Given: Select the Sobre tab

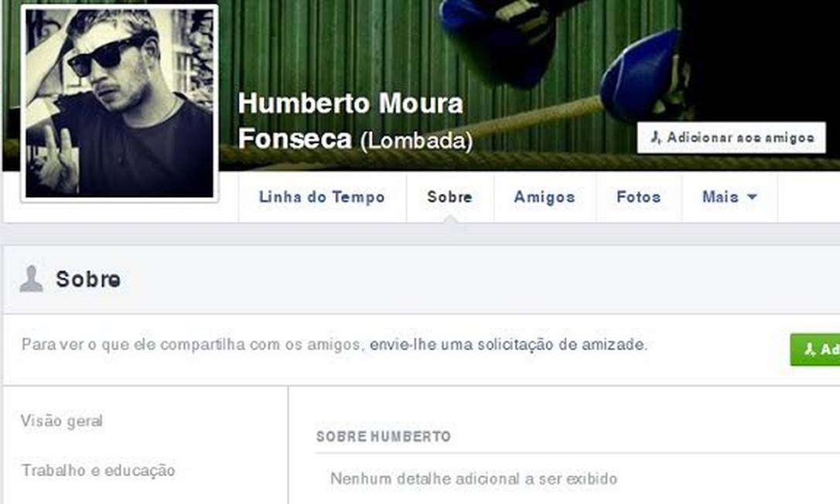Looking at the screenshot, I should (x=449, y=197).
